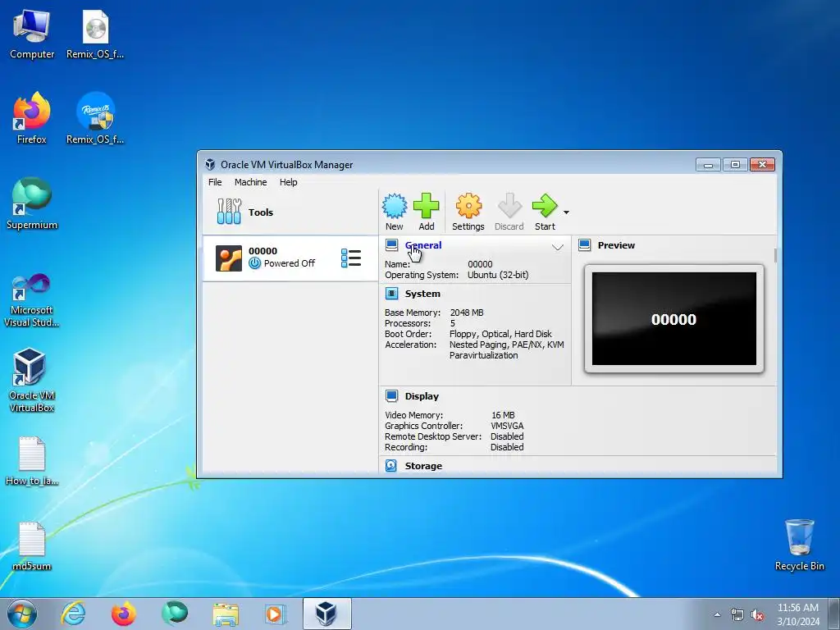Screen dimensions: 840x630
Task: Click the 'Ubuntu (32-bit)' operating system value
Action: 498,275
